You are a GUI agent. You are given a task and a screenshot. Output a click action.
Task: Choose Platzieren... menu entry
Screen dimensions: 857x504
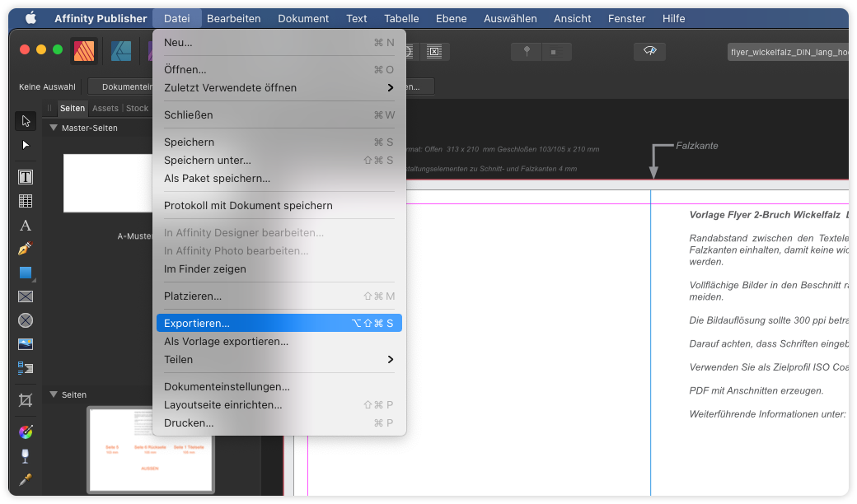coord(279,296)
